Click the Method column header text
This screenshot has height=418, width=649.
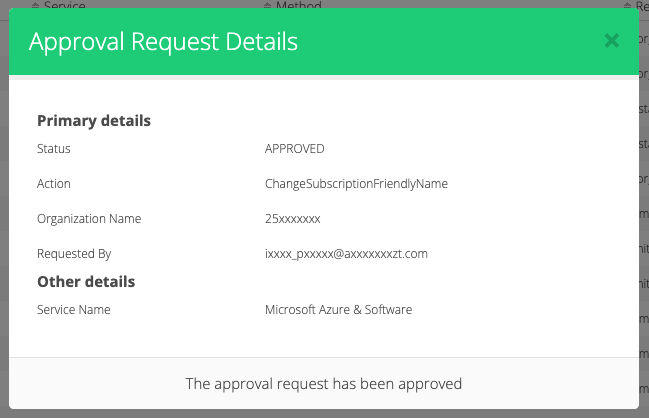pyautogui.click(x=298, y=5)
